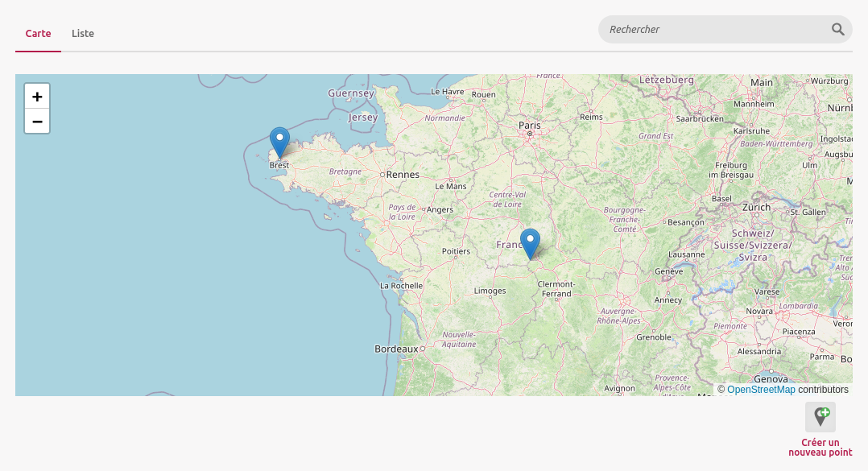868x471 pixels.
Task: Click the Poitiers label on the map
Action: (x=456, y=251)
